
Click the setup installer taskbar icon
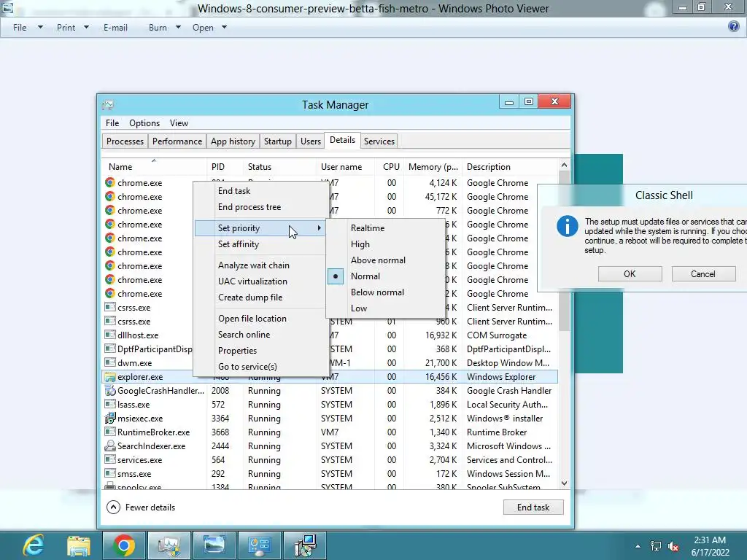305,545
